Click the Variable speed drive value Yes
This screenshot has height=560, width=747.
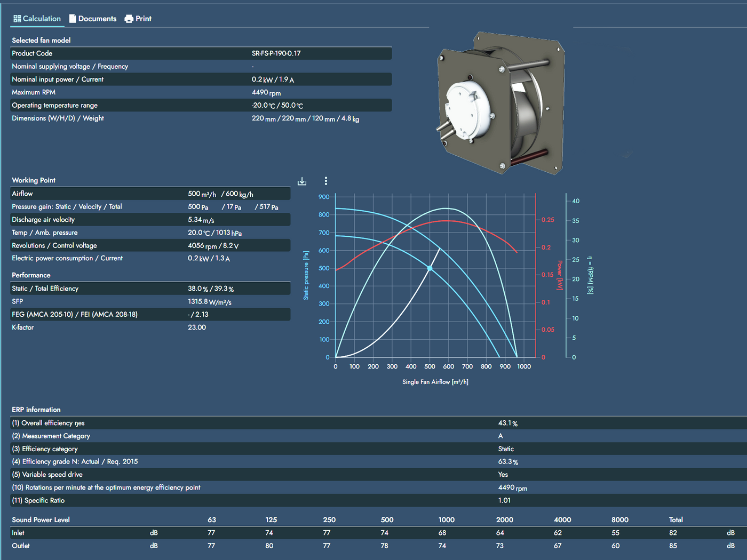pyautogui.click(x=503, y=475)
